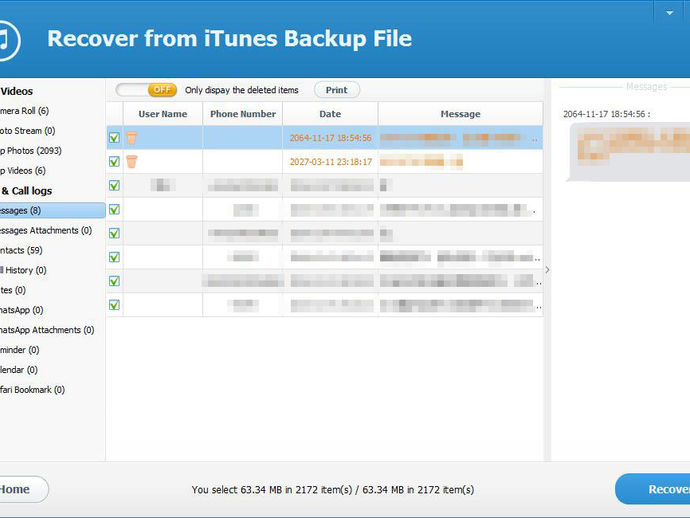Viewport: 690px width, 518px height.
Task: Click the blue Recover button
Action: click(653, 489)
